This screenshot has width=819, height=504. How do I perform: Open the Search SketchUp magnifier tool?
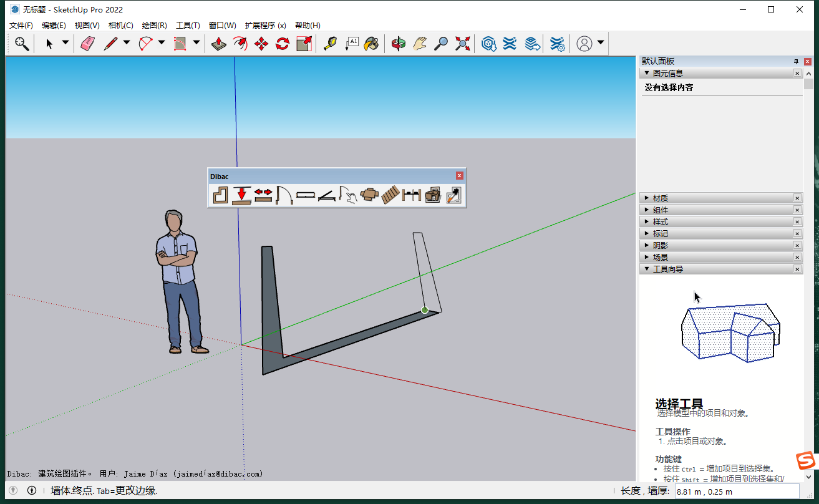(22, 43)
